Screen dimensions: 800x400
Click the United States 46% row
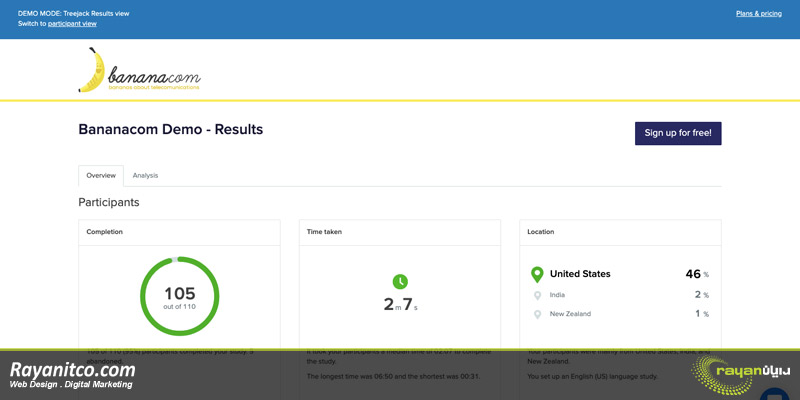[620, 274]
